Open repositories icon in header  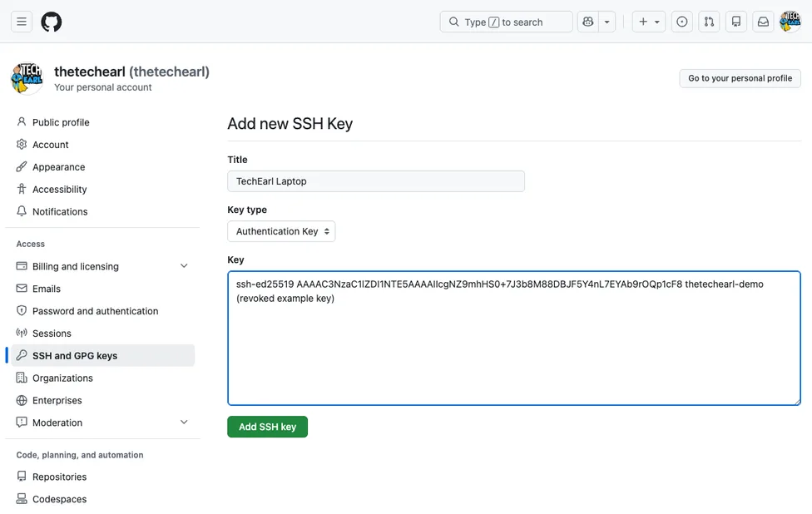tap(735, 22)
